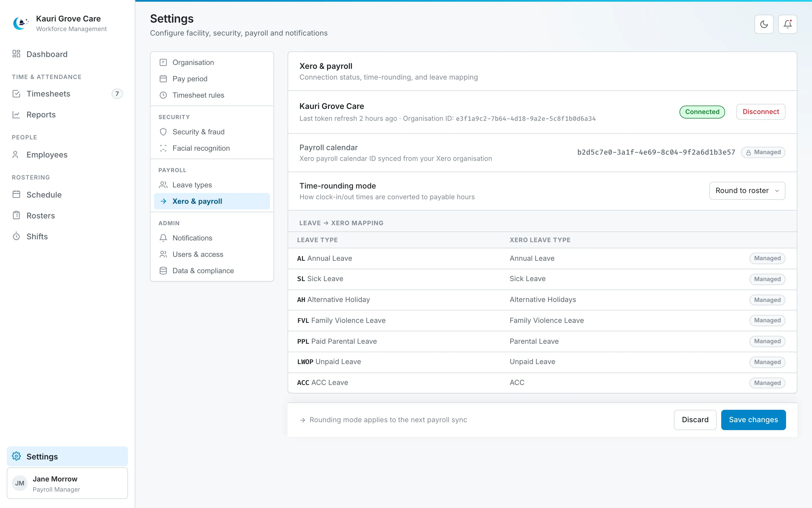Click the Xero leave type Alternative Holidays cell
This screenshot has width=812, height=508.
pos(542,299)
